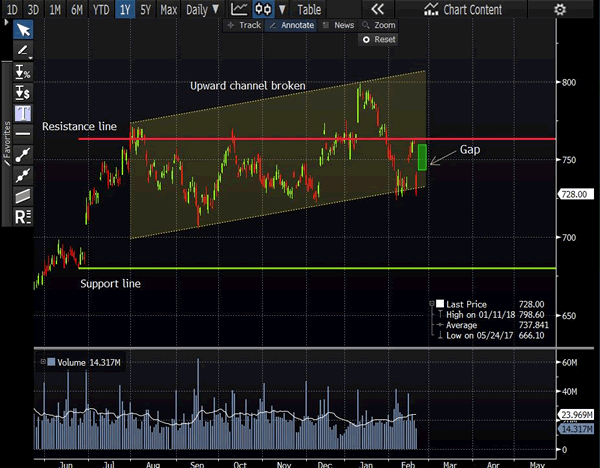Select the pointer arrow tool
600x468 pixels.
pos(23,30)
